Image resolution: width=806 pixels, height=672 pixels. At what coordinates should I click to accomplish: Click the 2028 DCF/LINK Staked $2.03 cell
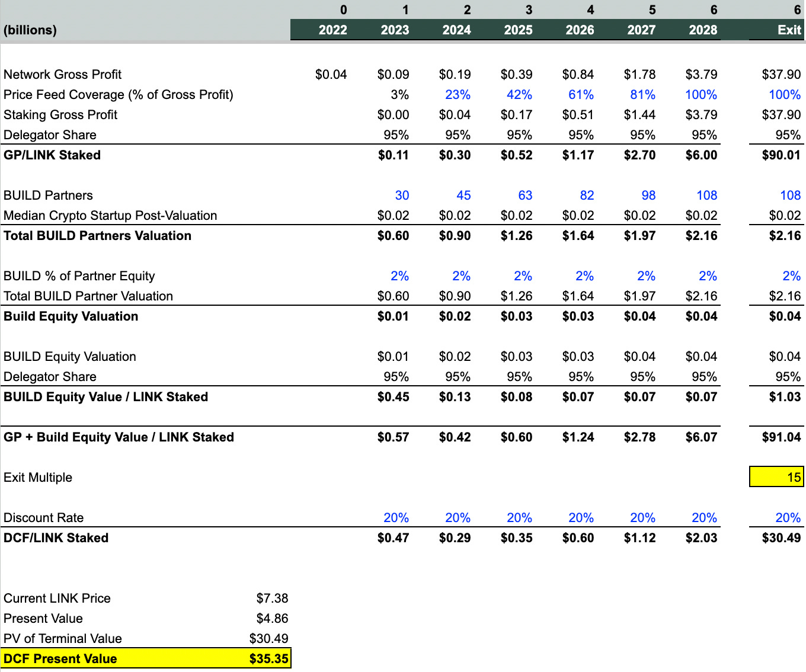(701, 537)
